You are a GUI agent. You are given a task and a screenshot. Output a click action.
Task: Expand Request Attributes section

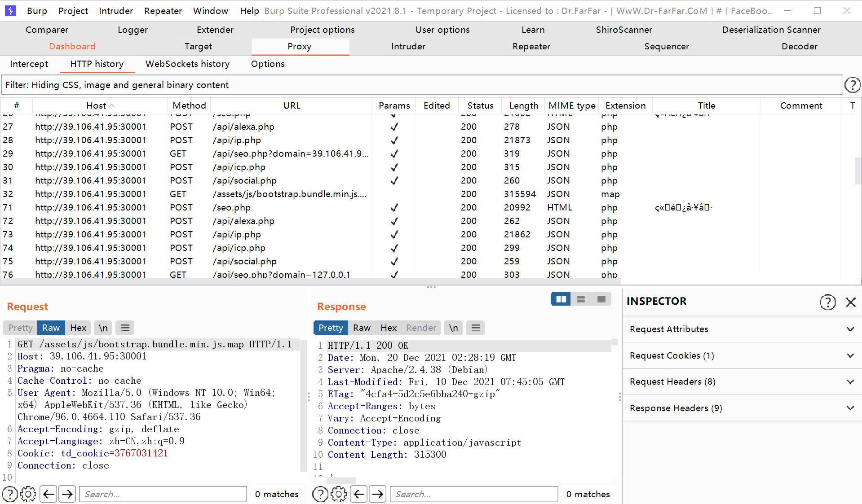[x=742, y=329]
